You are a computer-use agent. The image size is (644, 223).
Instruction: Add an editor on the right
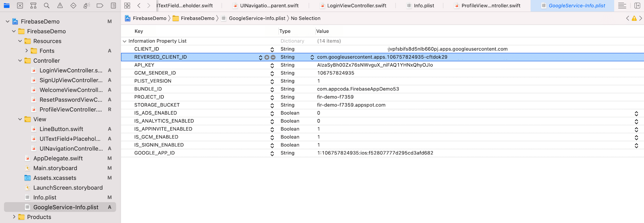tap(637, 6)
